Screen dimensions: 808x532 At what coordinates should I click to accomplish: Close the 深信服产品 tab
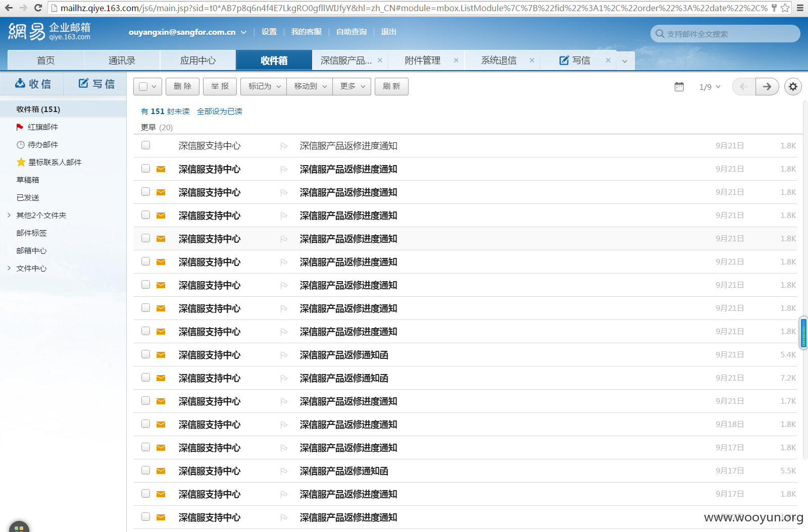(380, 60)
